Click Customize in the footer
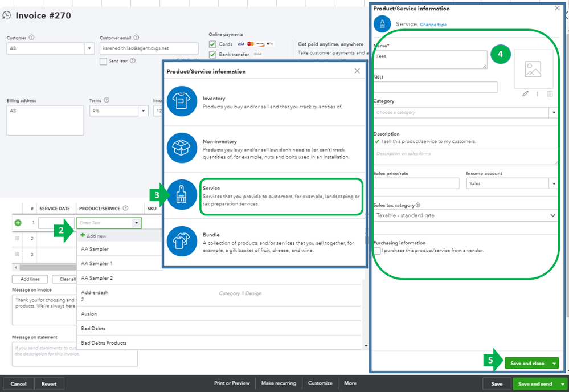Image resolution: width=569 pixels, height=392 pixels. [320, 383]
